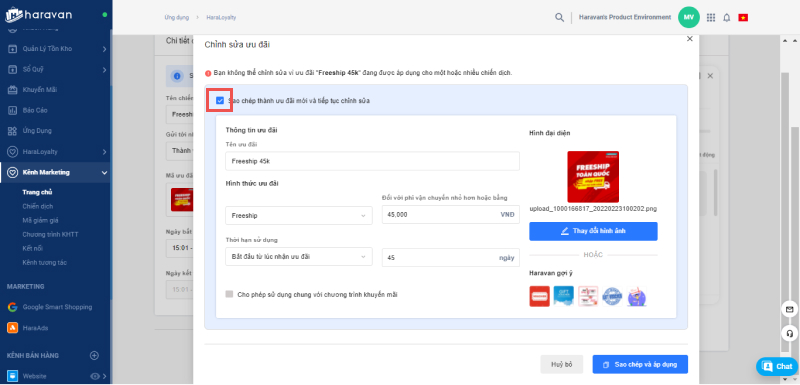Open the Chương trình KHTT item
Screen dimensions: 800x385
coord(50,235)
